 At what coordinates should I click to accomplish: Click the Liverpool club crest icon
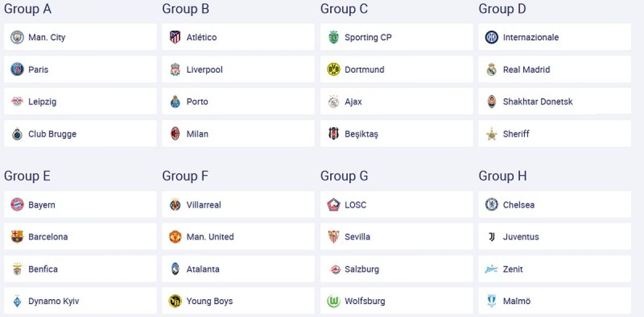point(175,69)
